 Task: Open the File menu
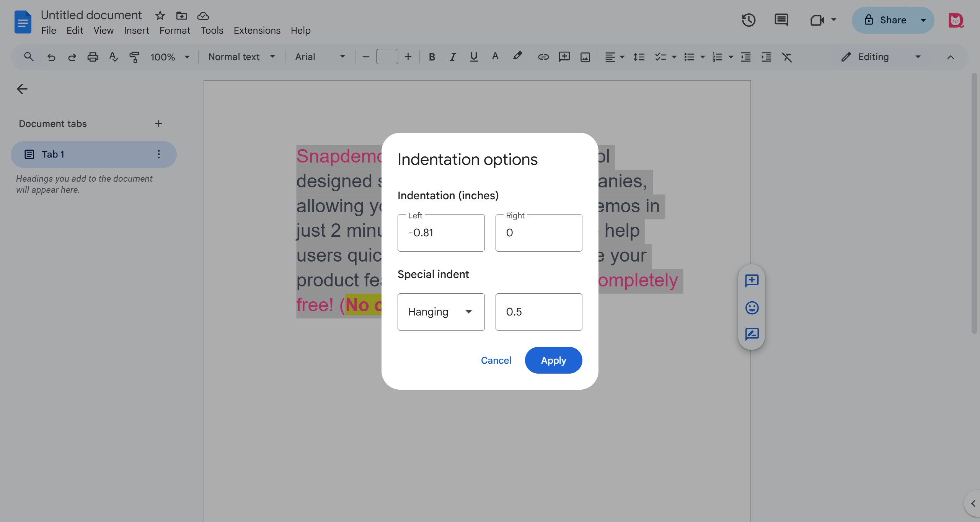point(49,31)
